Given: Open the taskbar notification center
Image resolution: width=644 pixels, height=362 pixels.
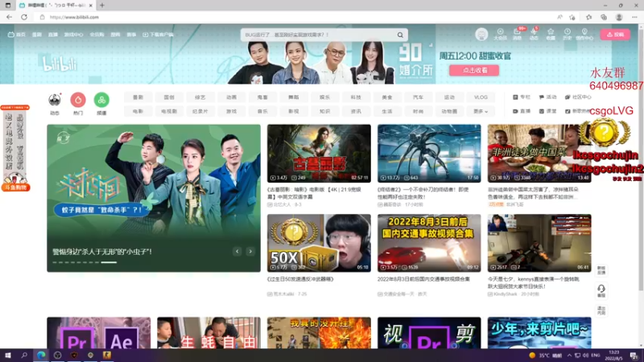Looking at the screenshot, I should tap(634, 356).
